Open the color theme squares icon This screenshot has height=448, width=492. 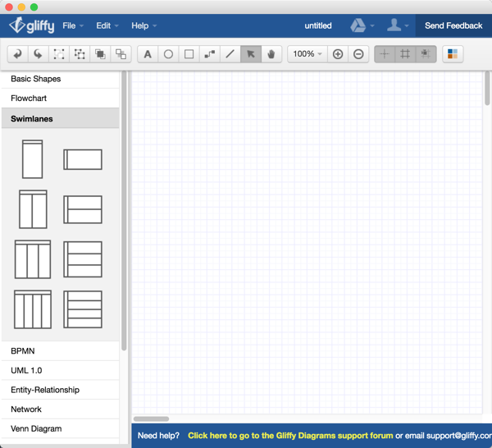(453, 54)
